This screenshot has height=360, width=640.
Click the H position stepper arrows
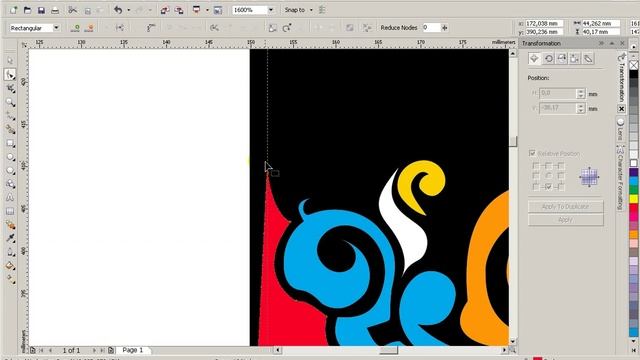(x=581, y=93)
